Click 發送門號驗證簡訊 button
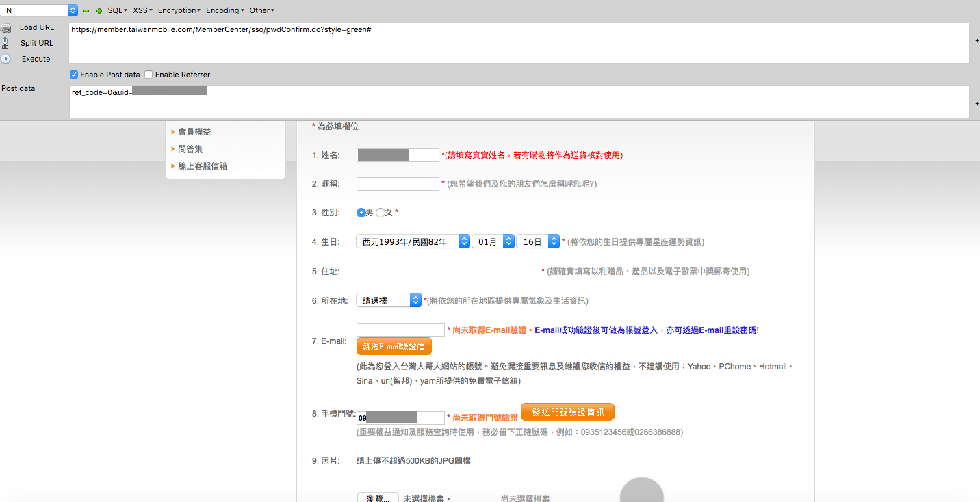 tap(568, 412)
